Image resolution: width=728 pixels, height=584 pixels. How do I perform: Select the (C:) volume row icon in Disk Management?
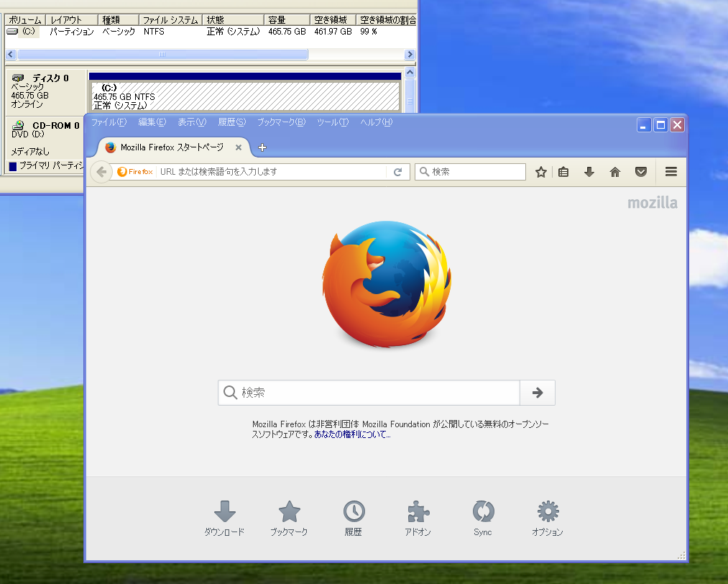[x=12, y=31]
